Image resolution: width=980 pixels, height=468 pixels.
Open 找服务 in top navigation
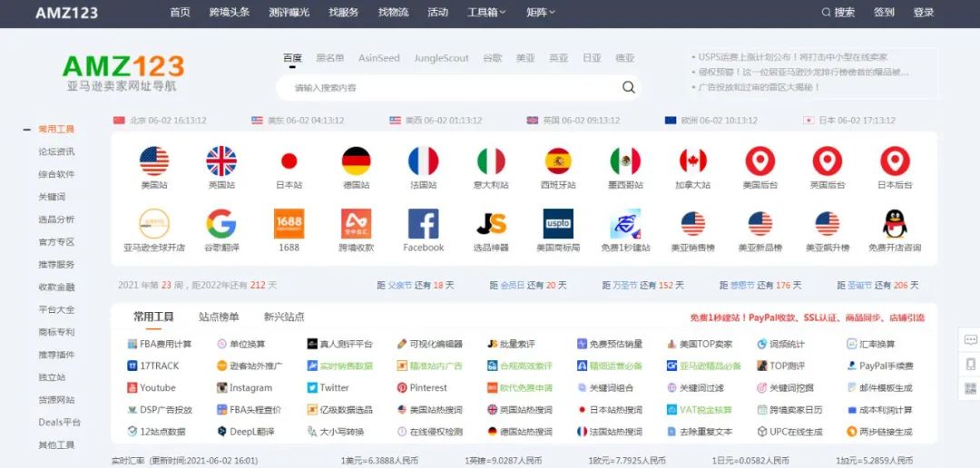344,12
